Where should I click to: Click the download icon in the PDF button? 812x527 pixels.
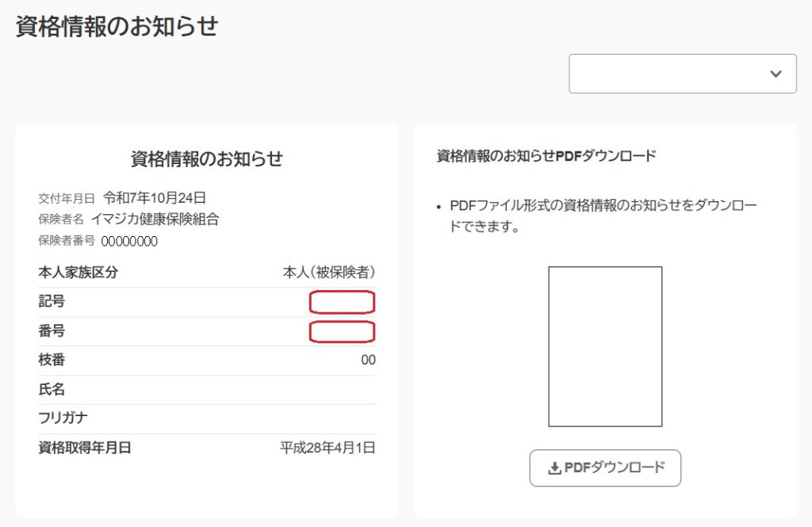click(x=554, y=468)
